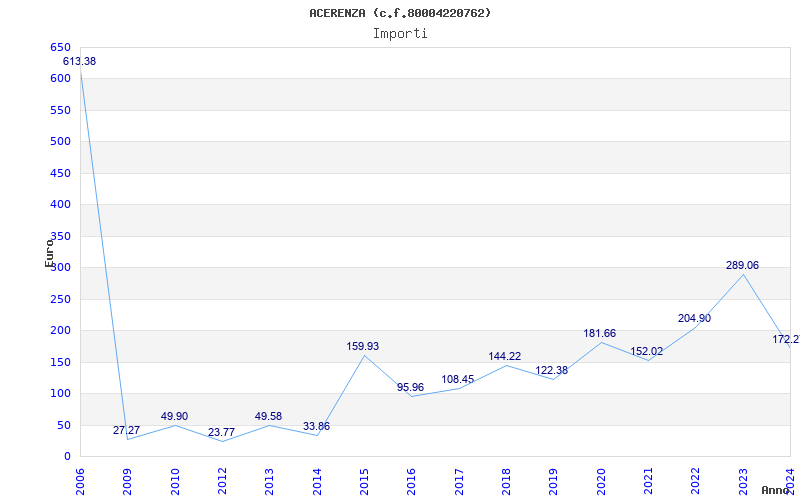This screenshot has height=500, width=800.
Task: Click the 450 y-axis value
Action: coord(60,173)
